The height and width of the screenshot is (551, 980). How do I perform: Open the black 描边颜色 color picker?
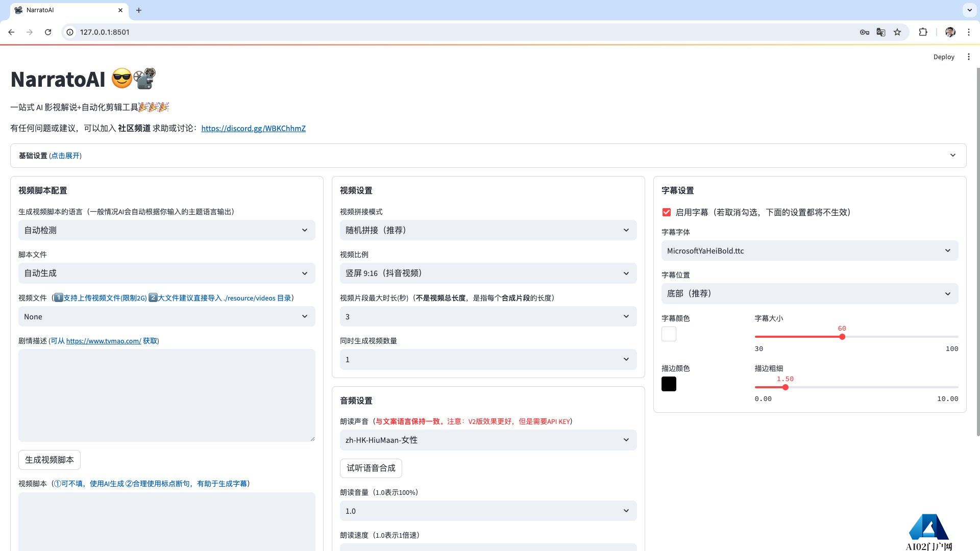pos(669,384)
